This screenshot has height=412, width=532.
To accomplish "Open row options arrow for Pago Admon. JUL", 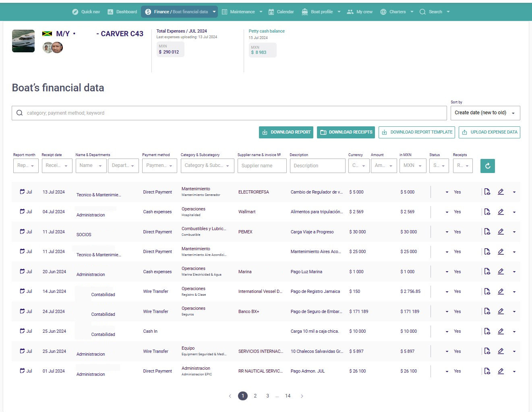I will pyautogui.click(x=514, y=371).
